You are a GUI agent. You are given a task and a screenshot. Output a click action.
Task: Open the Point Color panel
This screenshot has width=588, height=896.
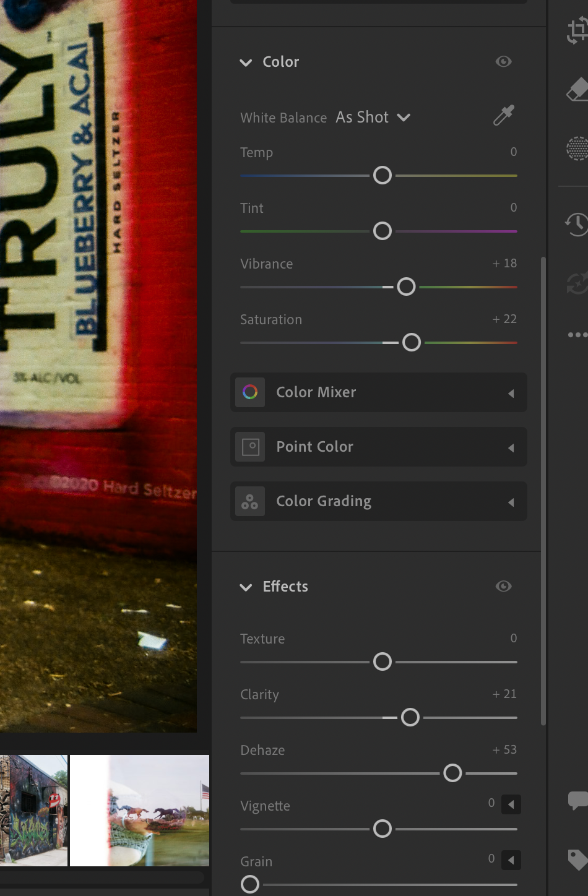tap(378, 447)
